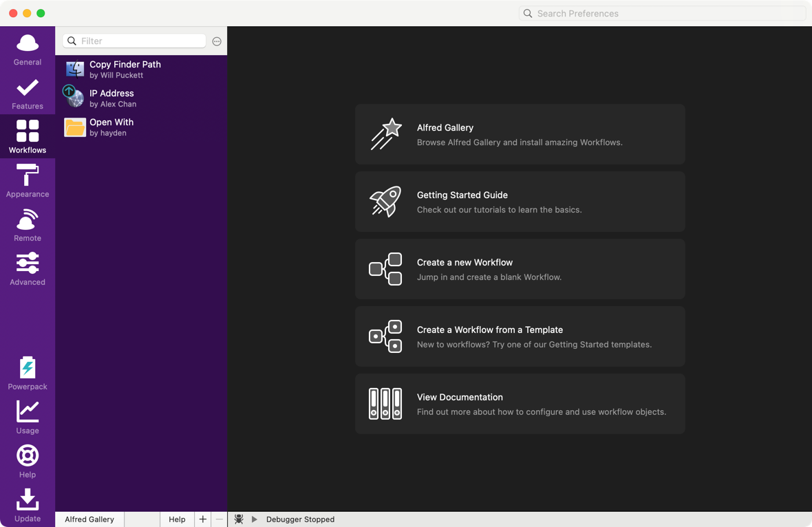This screenshot has height=527, width=812.
Task: Click the plus button to add workflow
Action: 202,519
